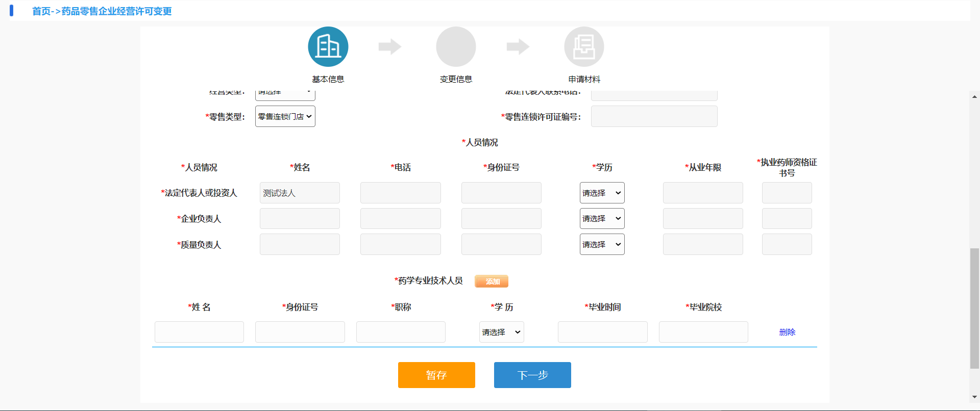Click the 毕业院校 input field
The image size is (980, 411).
pos(703,332)
